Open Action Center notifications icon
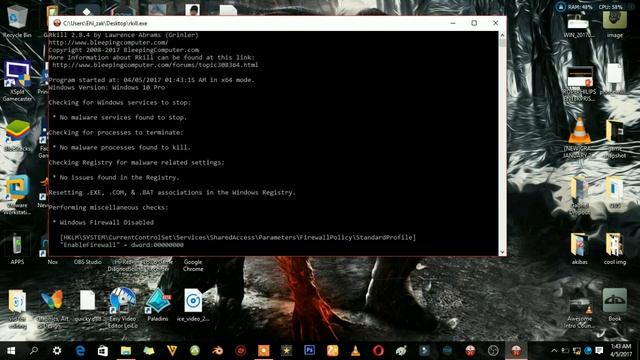This screenshot has width=640, height=360. 599,351
